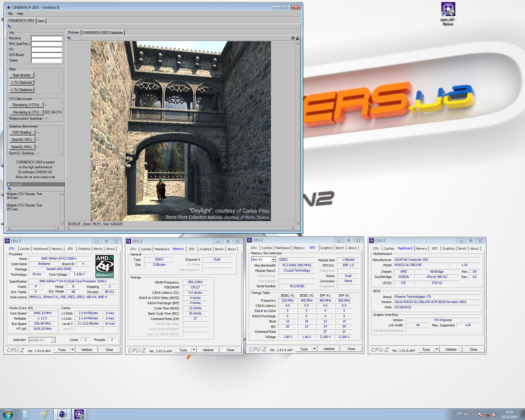Expand the Tools arrow in the CPU-Z Mainboard window
525x420 pixels.
click(437, 349)
